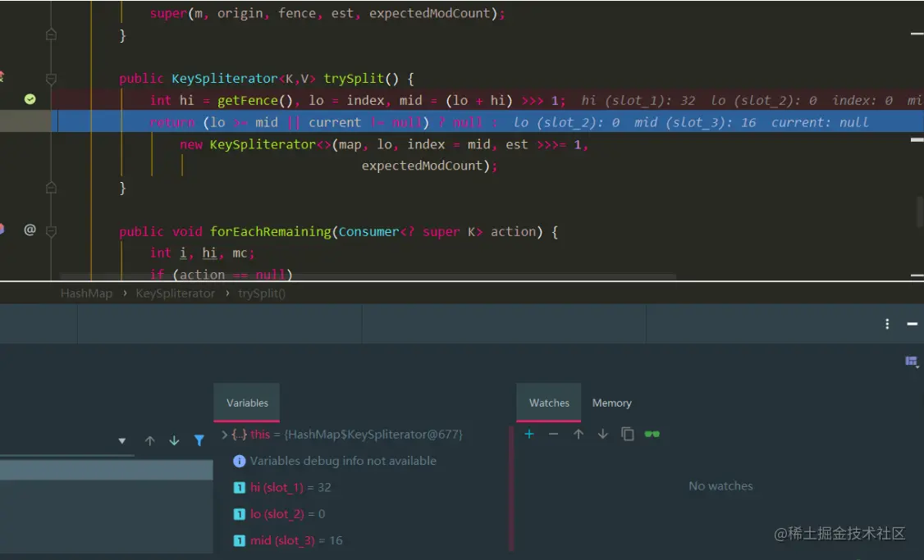The image size is (924, 560).
Task: Open the layout settings icon in the debugger
Action: (x=912, y=361)
